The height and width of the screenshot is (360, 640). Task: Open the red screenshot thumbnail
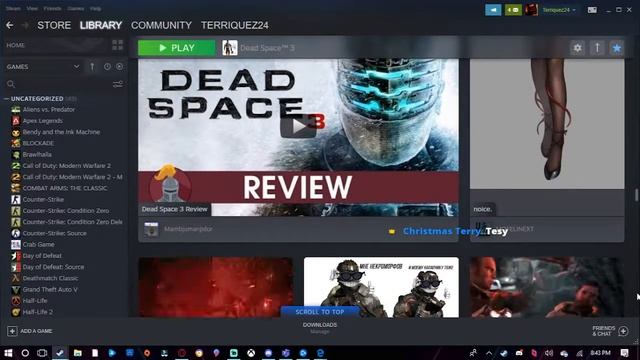(x=216, y=287)
